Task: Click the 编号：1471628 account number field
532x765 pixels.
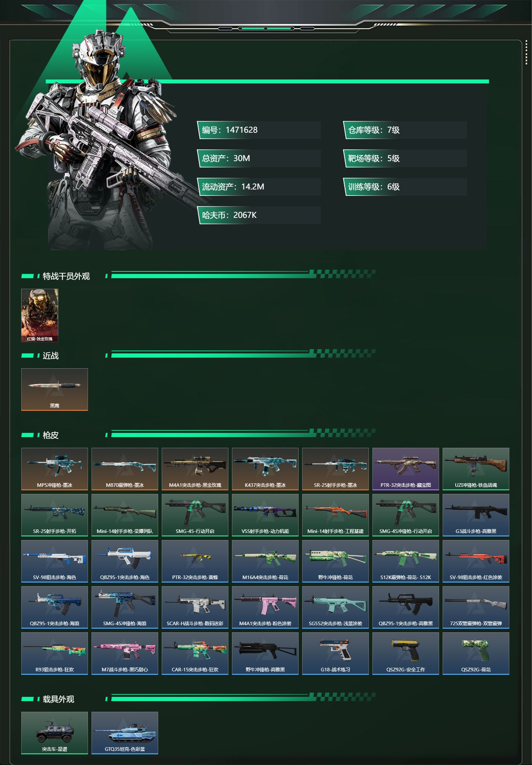Action: pyautogui.click(x=259, y=130)
